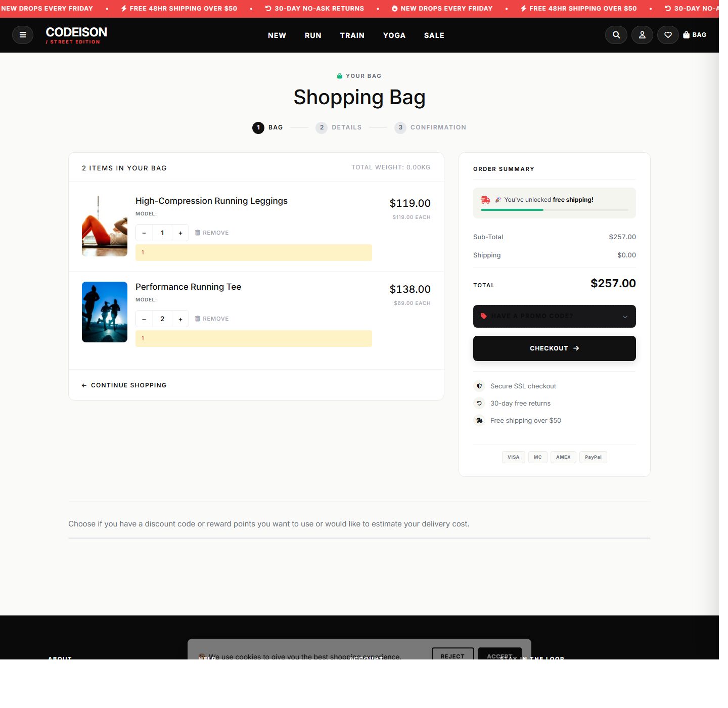Screen dimensions: 728x708
Task: Click the free shipping truck icon
Action: point(485,200)
